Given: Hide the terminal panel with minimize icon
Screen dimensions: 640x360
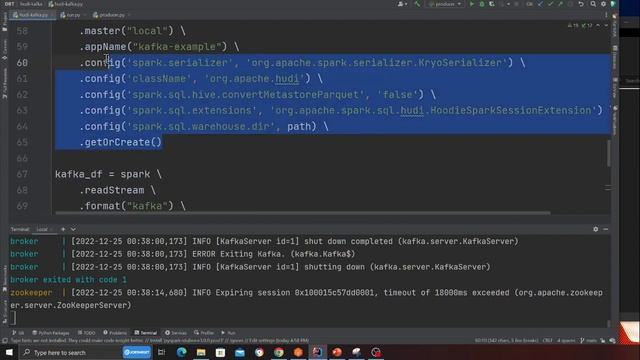Looking at the screenshot, I should 606,229.
